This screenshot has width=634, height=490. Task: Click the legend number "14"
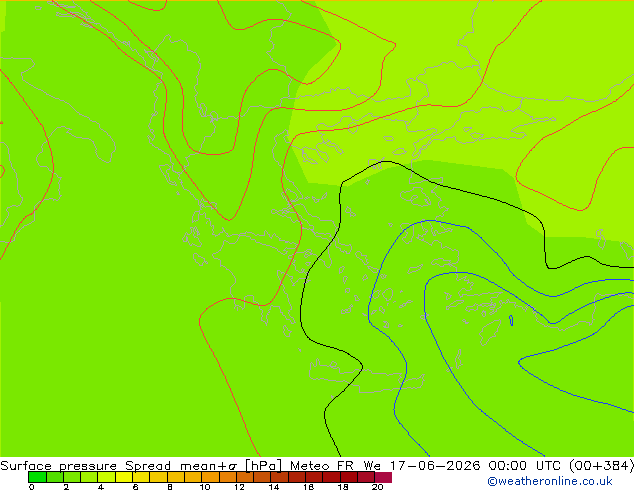(274, 487)
